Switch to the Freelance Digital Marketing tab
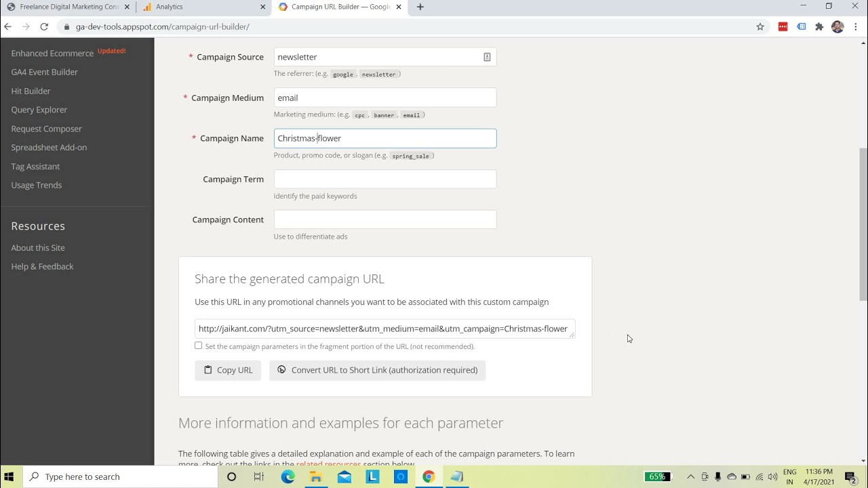The image size is (868, 488). 68,7
